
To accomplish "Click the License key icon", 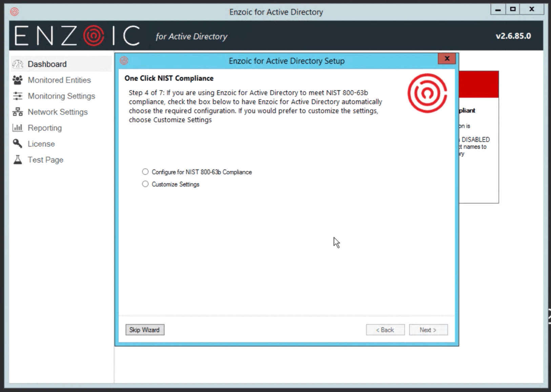I will 18,144.
